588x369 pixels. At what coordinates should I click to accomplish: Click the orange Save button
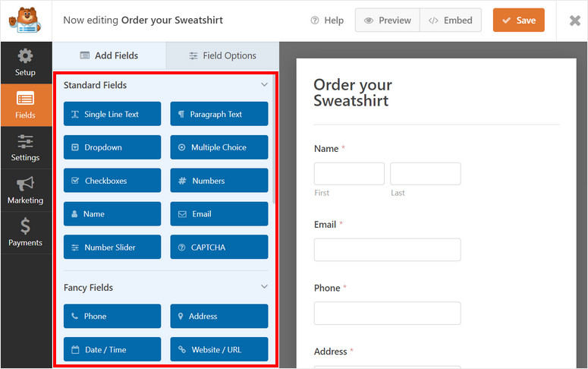click(x=518, y=20)
